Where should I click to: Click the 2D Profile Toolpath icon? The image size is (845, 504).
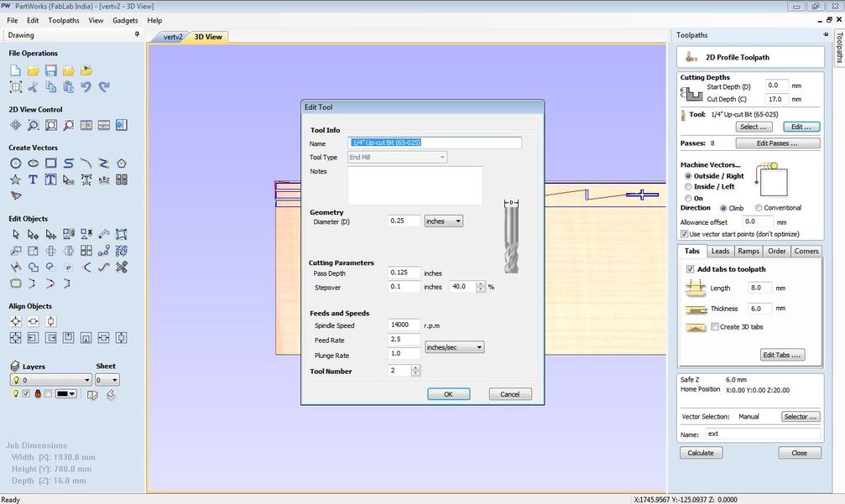692,57
